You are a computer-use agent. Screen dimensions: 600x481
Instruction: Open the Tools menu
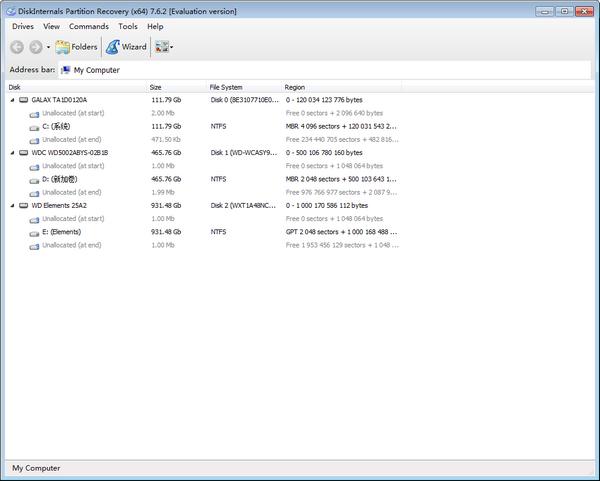(x=128, y=26)
